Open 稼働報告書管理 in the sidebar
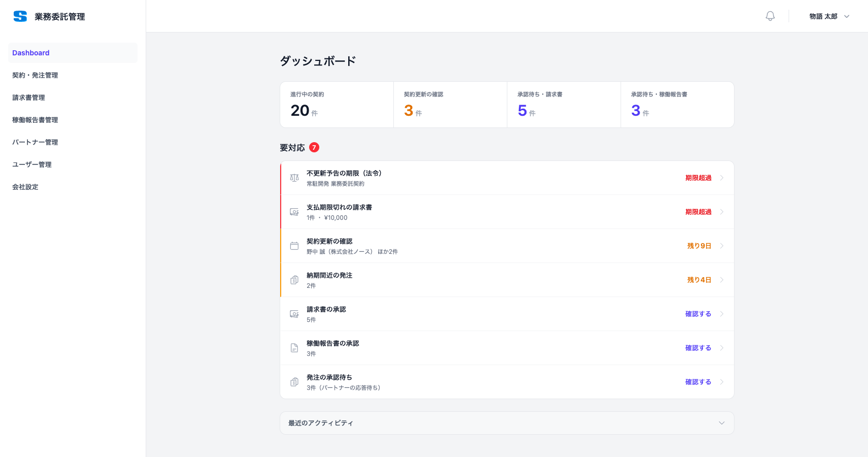The image size is (868, 457). click(x=73, y=120)
